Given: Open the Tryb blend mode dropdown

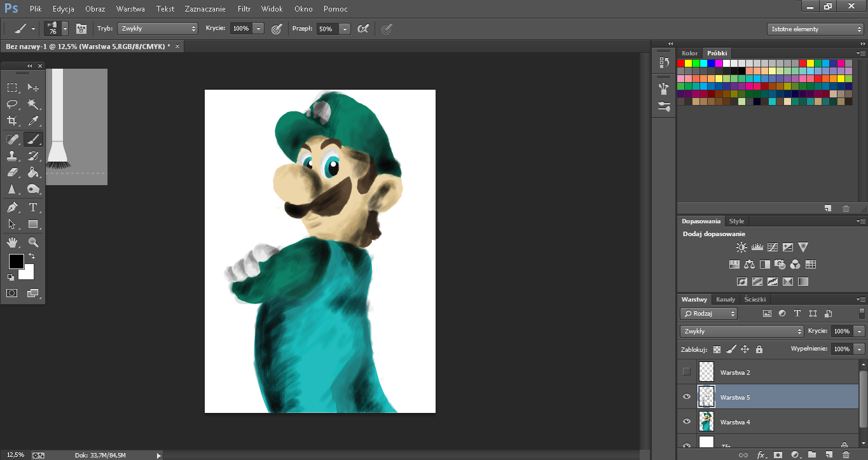Looking at the screenshot, I should 158,29.
